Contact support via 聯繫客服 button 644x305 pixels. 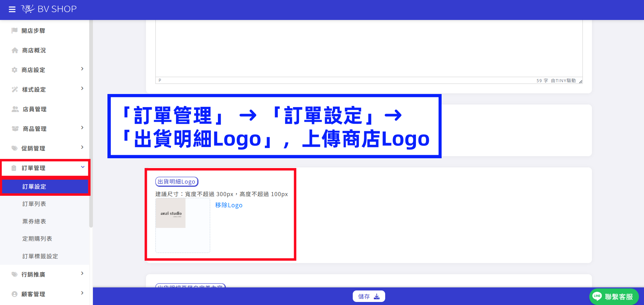tap(614, 297)
